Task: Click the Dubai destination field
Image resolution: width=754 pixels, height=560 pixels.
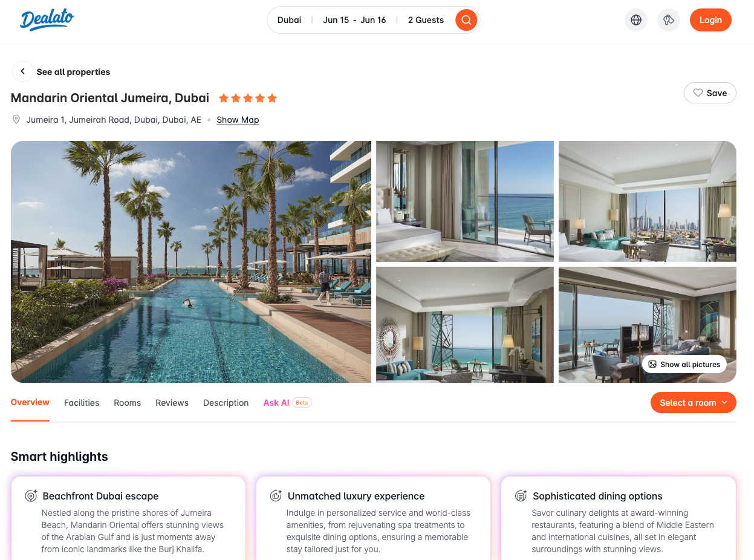Action: pos(289,20)
